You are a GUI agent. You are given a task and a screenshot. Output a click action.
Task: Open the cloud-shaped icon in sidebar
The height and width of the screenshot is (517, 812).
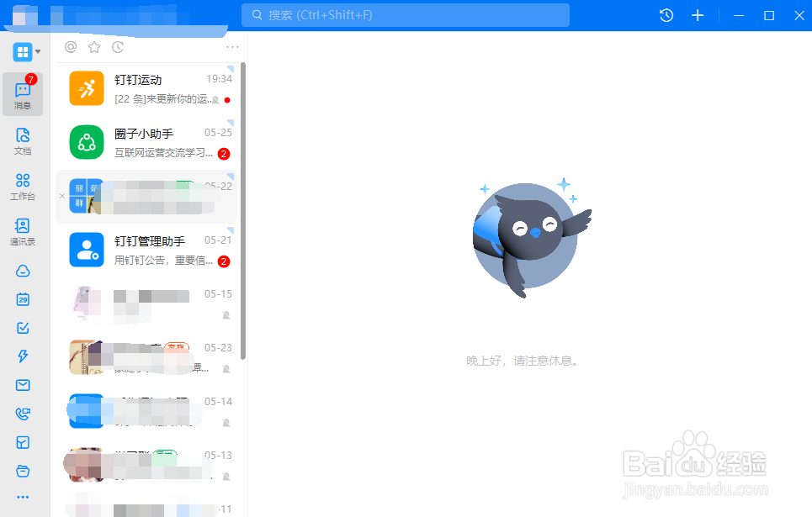coord(23,271)
